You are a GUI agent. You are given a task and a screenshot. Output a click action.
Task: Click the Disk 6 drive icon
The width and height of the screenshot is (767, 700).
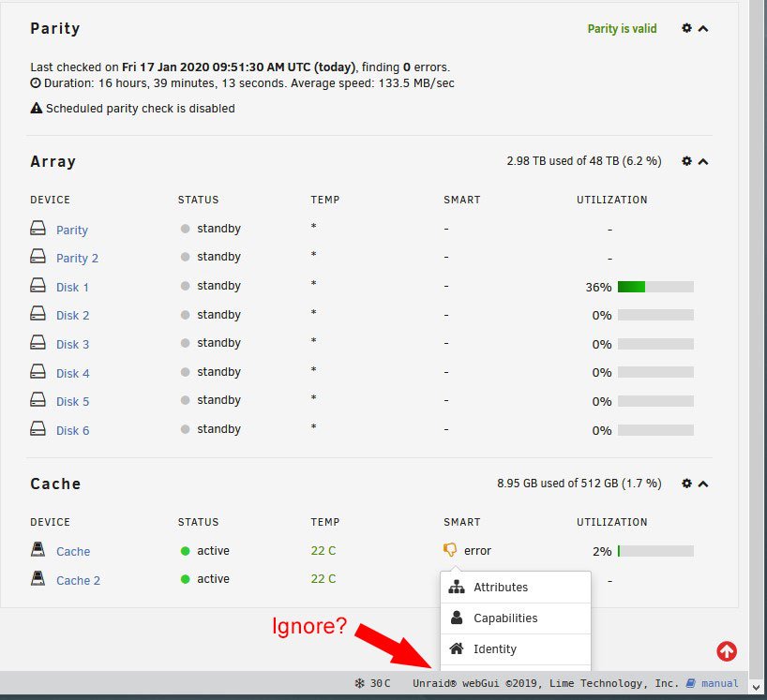[38, 428]
